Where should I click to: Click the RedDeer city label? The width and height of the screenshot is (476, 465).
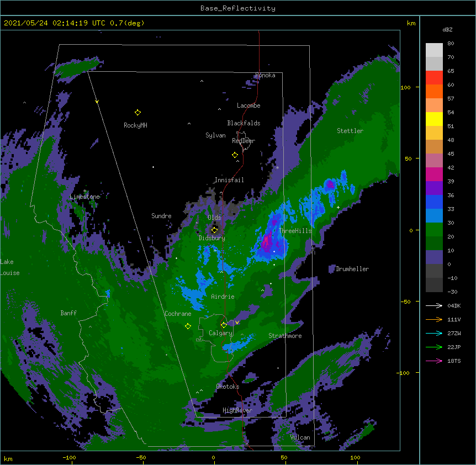tap(244, 141)
